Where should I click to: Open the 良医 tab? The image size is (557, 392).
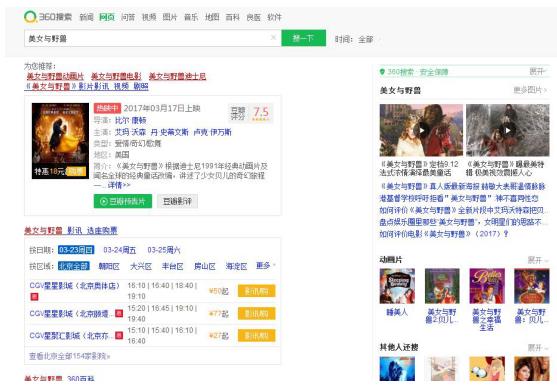pos(254,17)
